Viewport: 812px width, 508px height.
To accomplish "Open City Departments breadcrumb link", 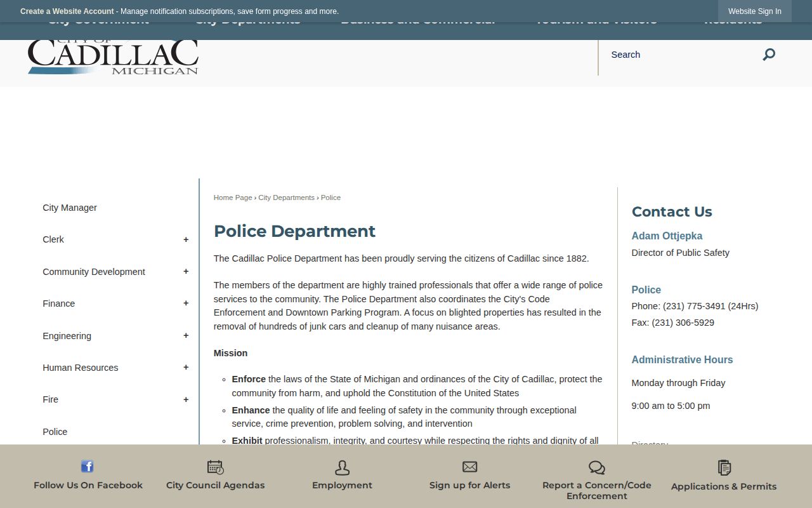I will [x=286, y=197].
